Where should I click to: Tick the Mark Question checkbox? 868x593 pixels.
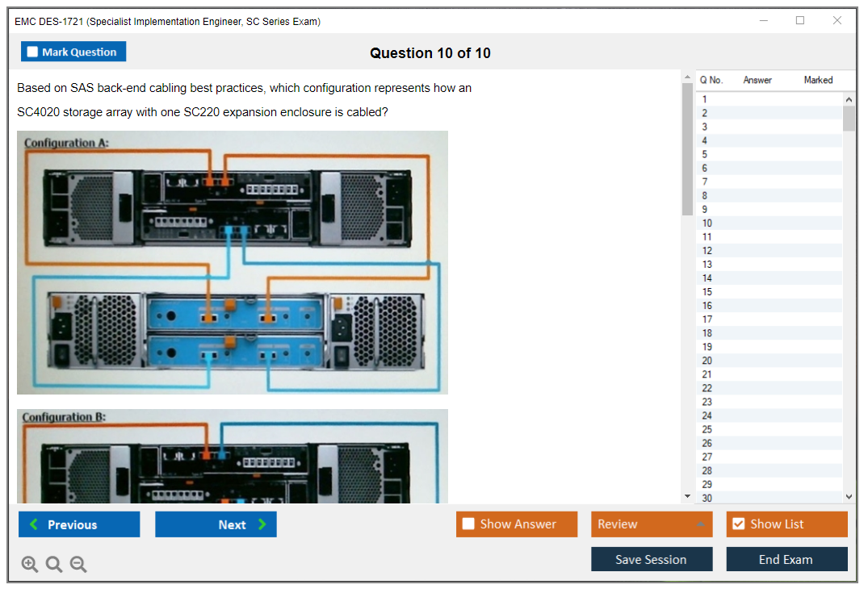pyautogui.click(x=33, y=52)
